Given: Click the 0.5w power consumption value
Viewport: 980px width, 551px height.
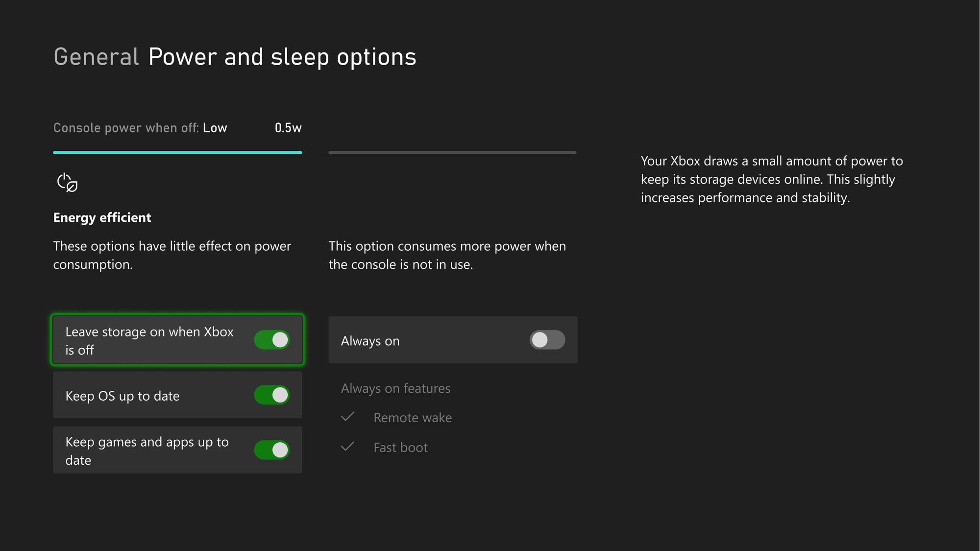Looking at the screenshot, I should pos(288,127).
